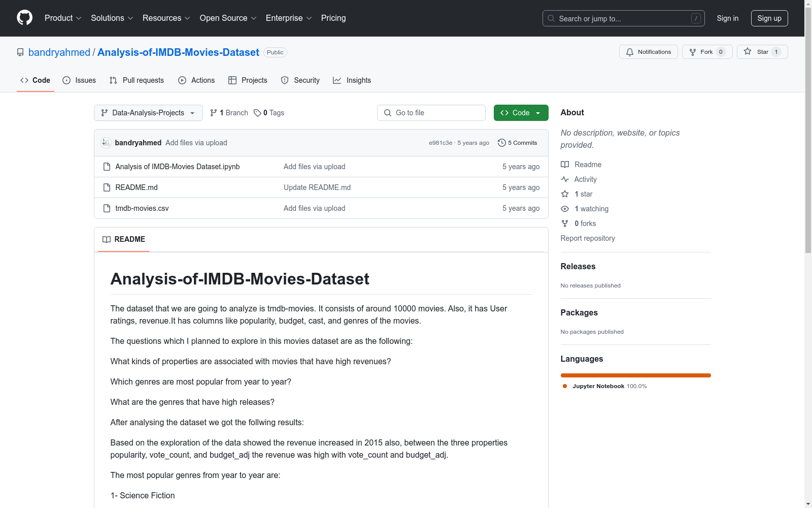Expand the Product menu

[x=63, y=18]
